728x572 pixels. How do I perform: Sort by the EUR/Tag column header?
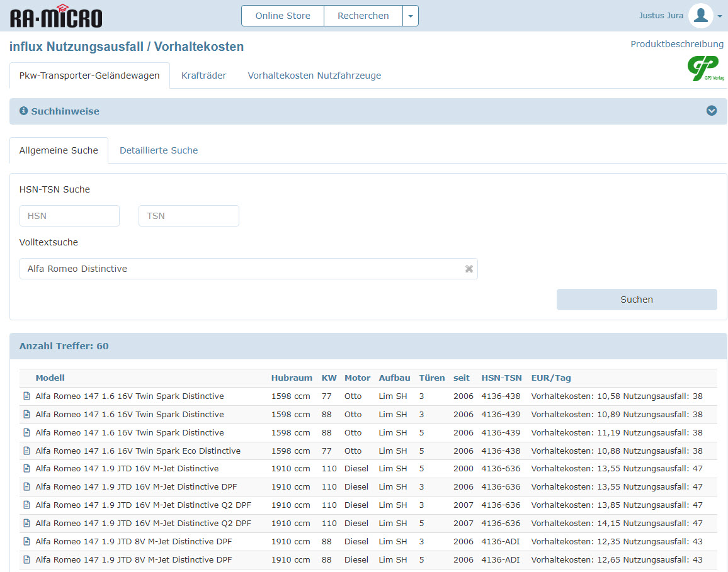pyautogui.click(x=551, y=378)
